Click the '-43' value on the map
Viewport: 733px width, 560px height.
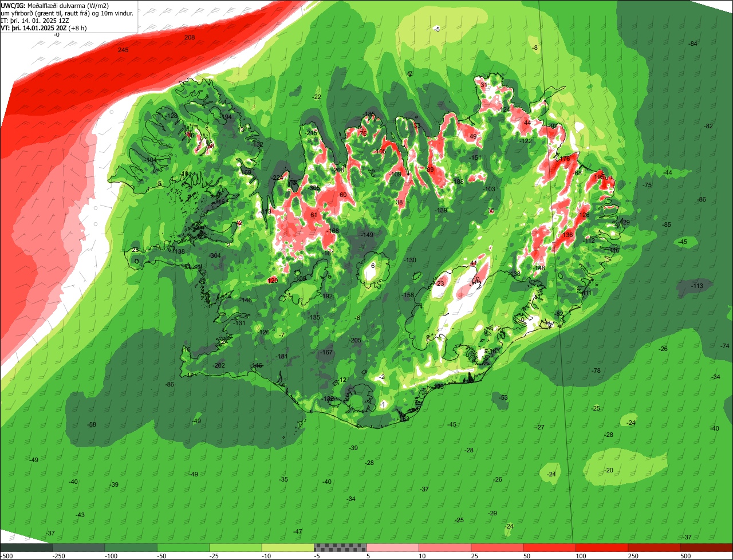coord(80,515)
